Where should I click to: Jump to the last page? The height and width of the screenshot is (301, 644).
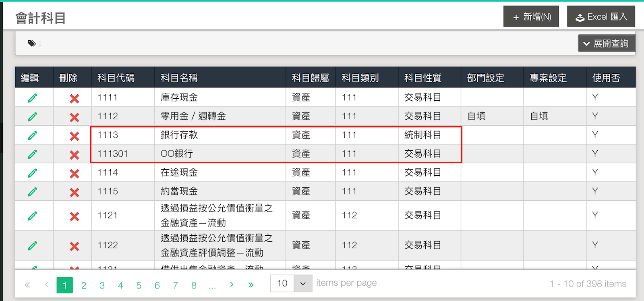point(251,285)
